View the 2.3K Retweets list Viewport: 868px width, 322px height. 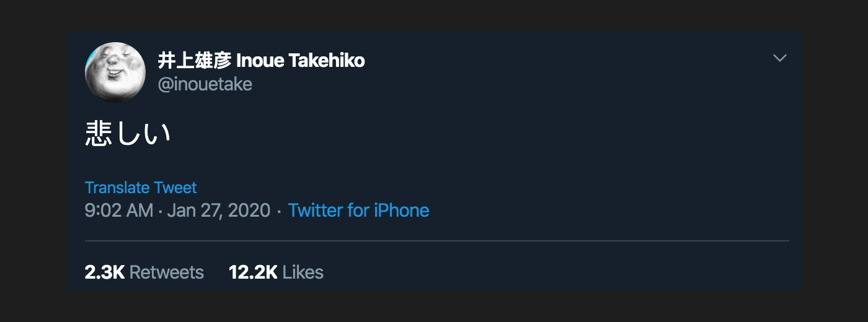[x=144, y=272]
